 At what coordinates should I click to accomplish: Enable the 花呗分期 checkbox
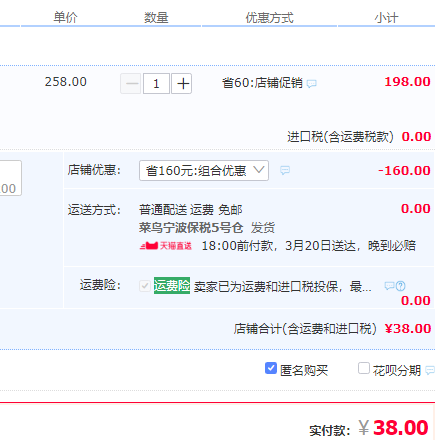364,368
